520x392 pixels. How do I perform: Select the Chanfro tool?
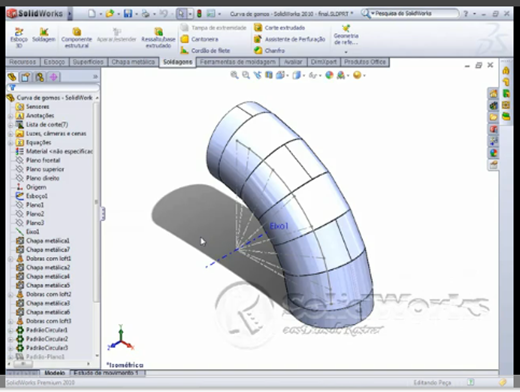(x=269, y=50)
